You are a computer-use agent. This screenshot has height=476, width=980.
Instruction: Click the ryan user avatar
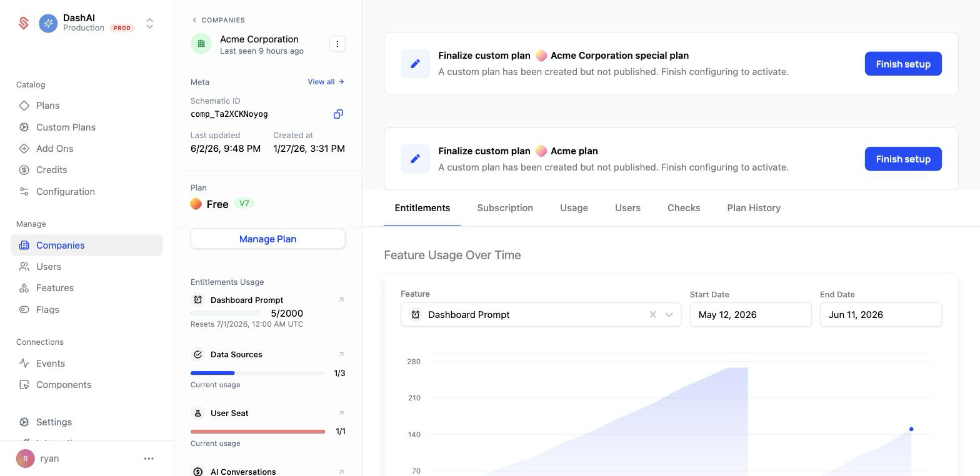26,459
